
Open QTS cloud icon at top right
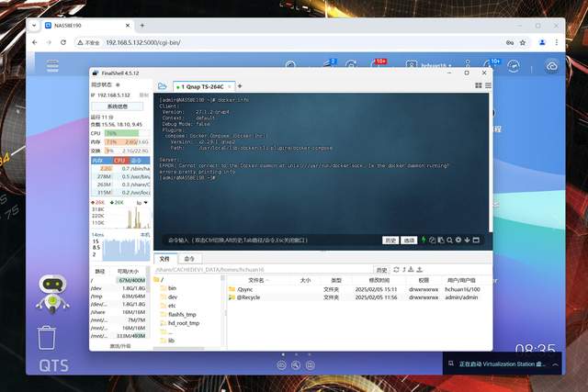coord(551,66)
